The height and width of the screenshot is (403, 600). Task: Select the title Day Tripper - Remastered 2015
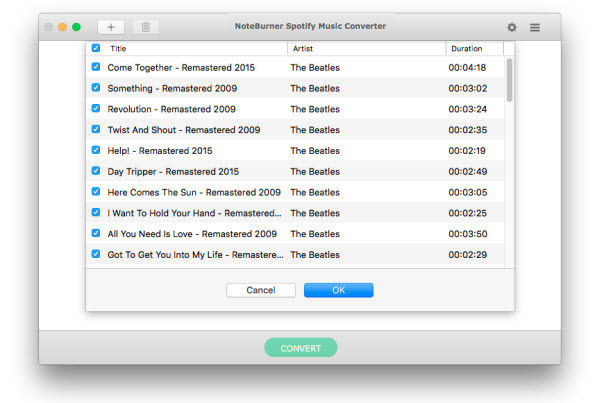click(x=173, y=171)
